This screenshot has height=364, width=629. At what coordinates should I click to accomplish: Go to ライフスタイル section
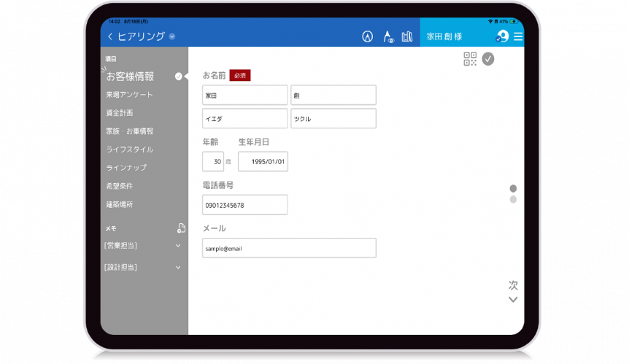pyautogui.click(x=129, y=150)
